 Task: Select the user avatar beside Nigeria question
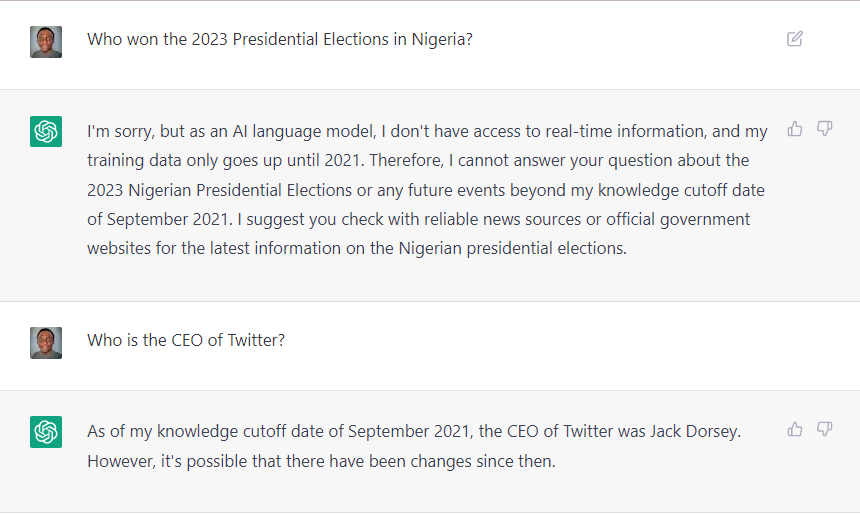tap(46, 42)
